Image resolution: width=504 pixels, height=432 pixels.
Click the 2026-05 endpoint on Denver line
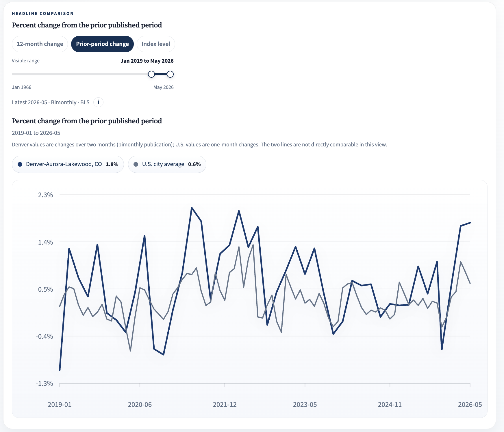470,223
